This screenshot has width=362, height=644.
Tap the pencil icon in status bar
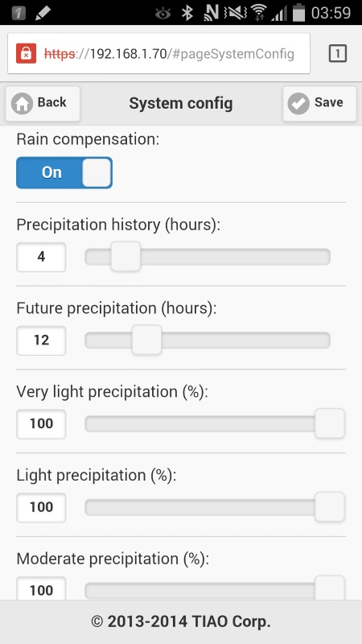[43, 13]
